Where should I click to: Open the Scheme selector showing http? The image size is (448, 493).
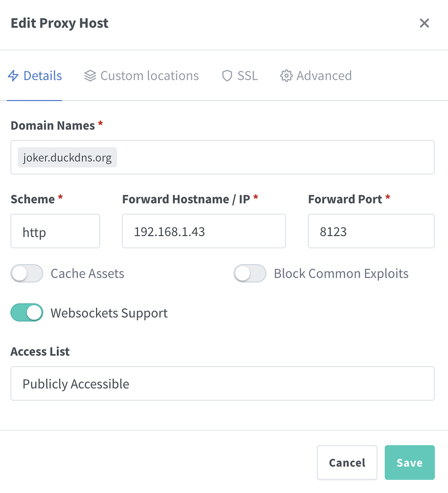pos(55,231)
